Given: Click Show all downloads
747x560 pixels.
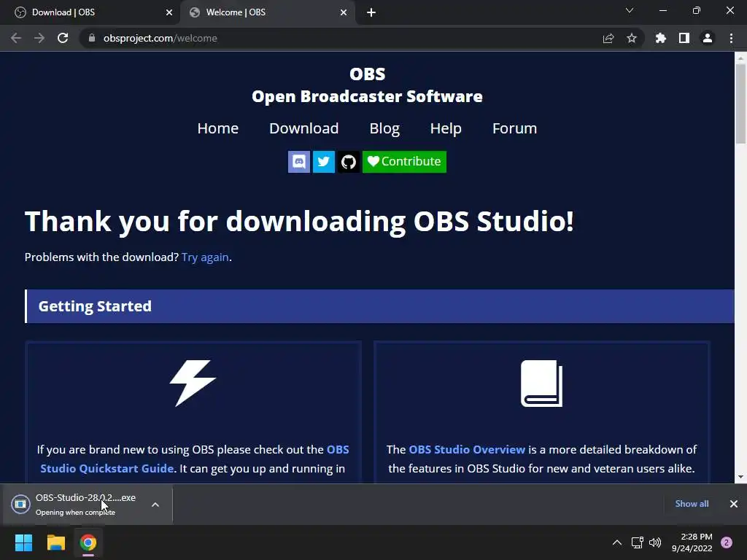Looking at the screenshot, I should coord(692,504).
